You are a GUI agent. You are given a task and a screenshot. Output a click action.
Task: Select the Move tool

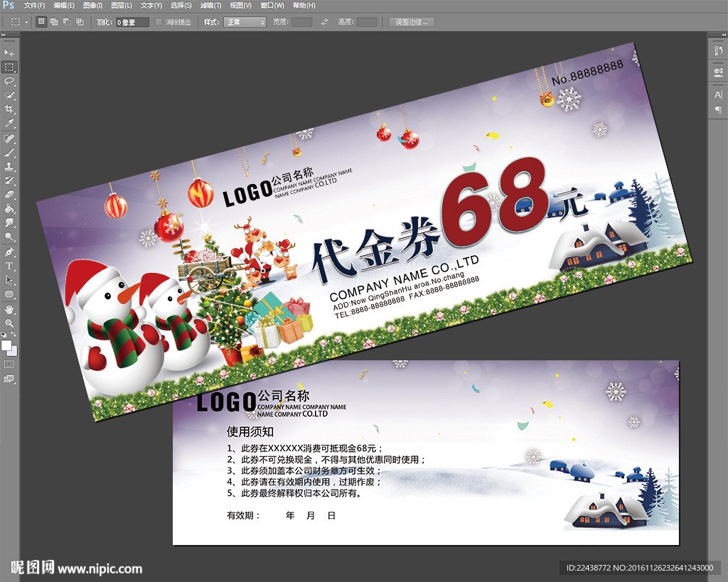[x=9, y=53]
